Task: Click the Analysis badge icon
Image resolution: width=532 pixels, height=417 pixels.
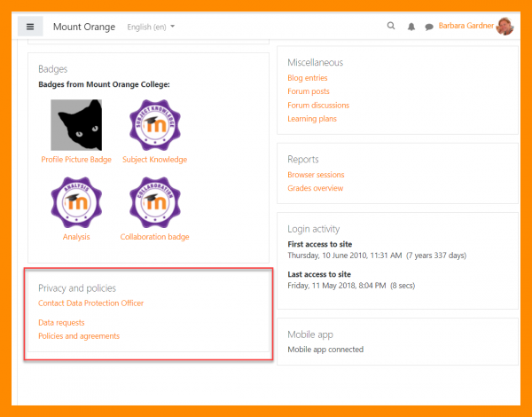Action: pyautogui.click(x=76, y=203)
